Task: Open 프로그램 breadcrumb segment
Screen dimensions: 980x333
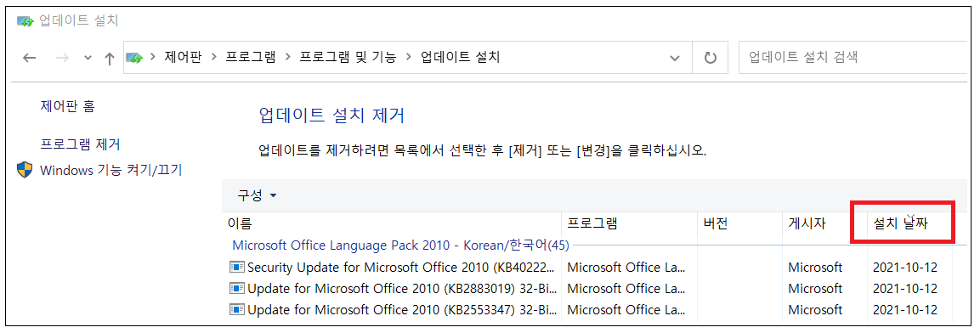Action: (250, 58)
